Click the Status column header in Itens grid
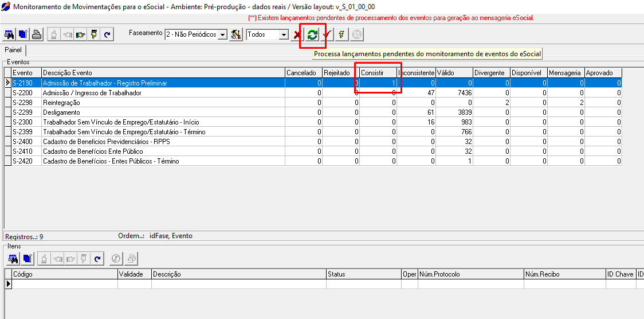 point(363,274)
